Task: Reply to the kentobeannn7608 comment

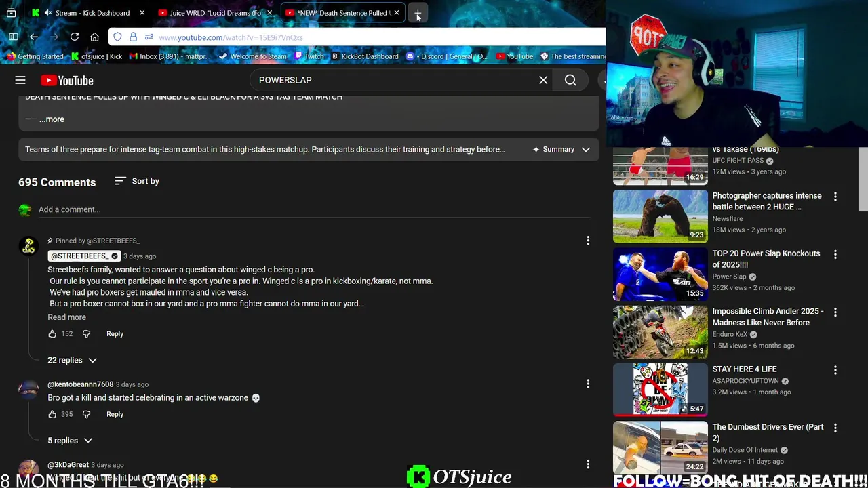Action: (115, 414)
